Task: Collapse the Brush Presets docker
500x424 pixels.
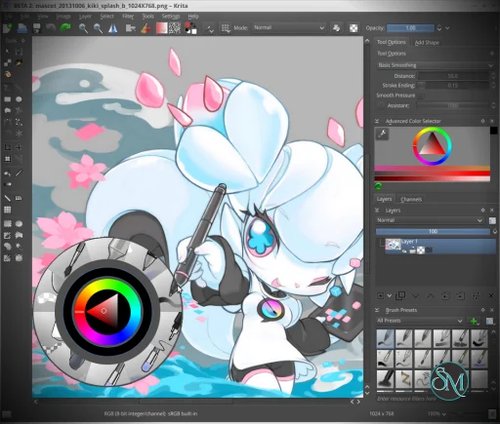Action: (377, 310)
